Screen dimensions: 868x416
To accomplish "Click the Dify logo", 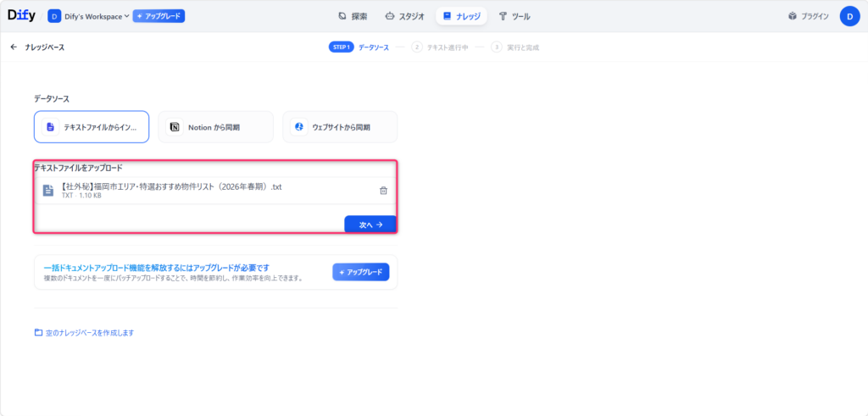I will (x=21, y=15).
